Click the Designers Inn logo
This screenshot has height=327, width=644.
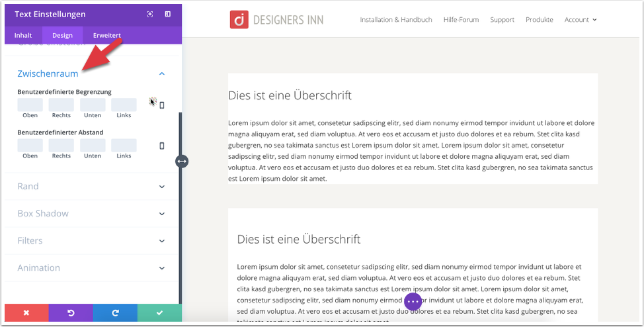tap(277, 20)
